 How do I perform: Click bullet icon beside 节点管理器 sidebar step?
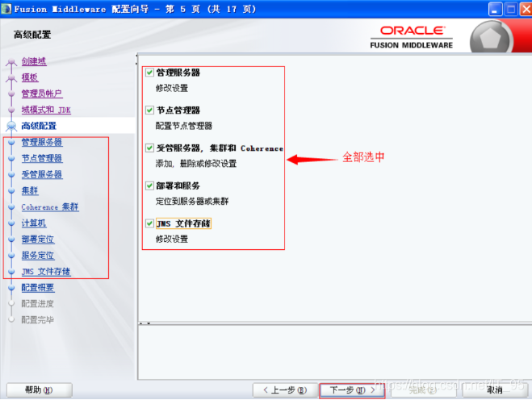[x=11, y=158]
